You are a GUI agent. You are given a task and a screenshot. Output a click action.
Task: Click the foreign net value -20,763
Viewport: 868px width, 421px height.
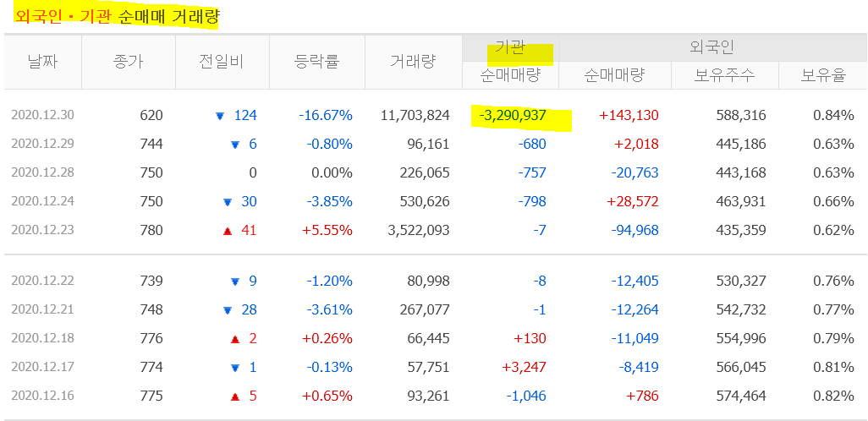point(635,173)
